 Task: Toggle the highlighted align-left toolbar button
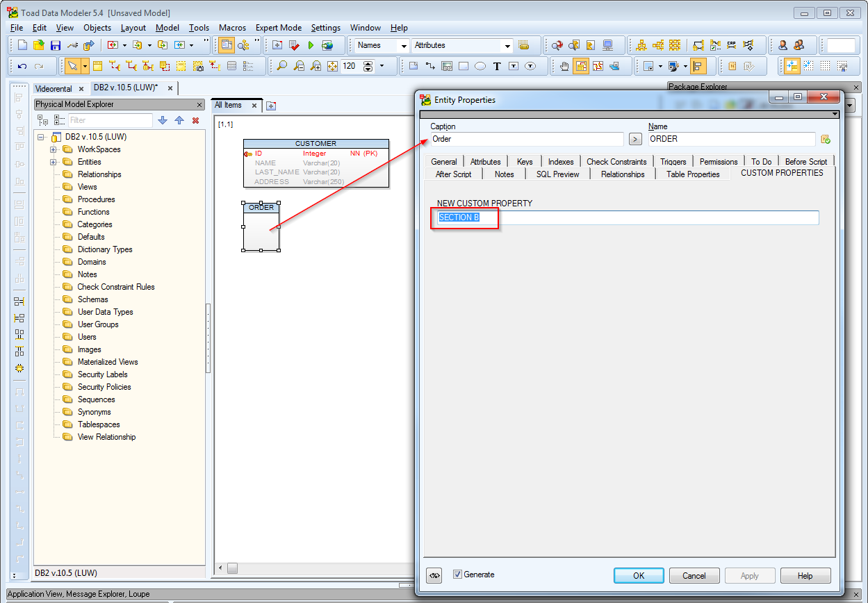(699, 66)
